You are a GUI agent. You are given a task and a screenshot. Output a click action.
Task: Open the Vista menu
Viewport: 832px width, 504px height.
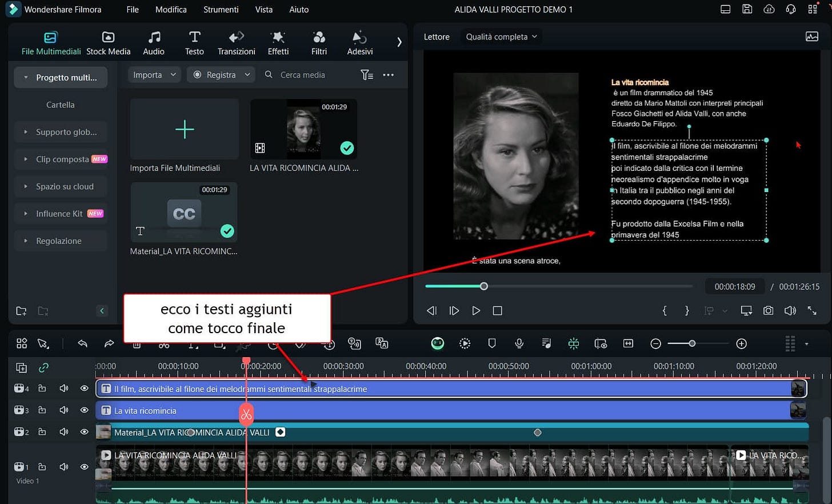point(263,10)
